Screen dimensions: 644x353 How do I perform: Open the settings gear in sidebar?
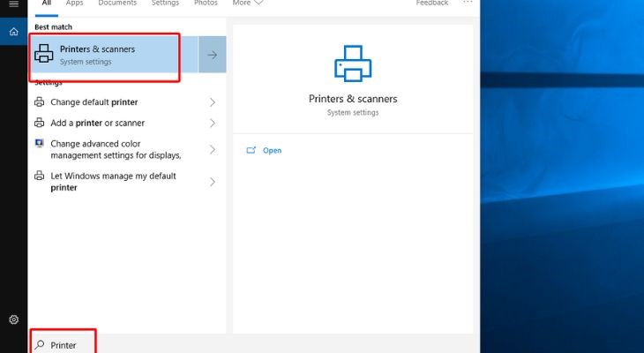point(13,319)
